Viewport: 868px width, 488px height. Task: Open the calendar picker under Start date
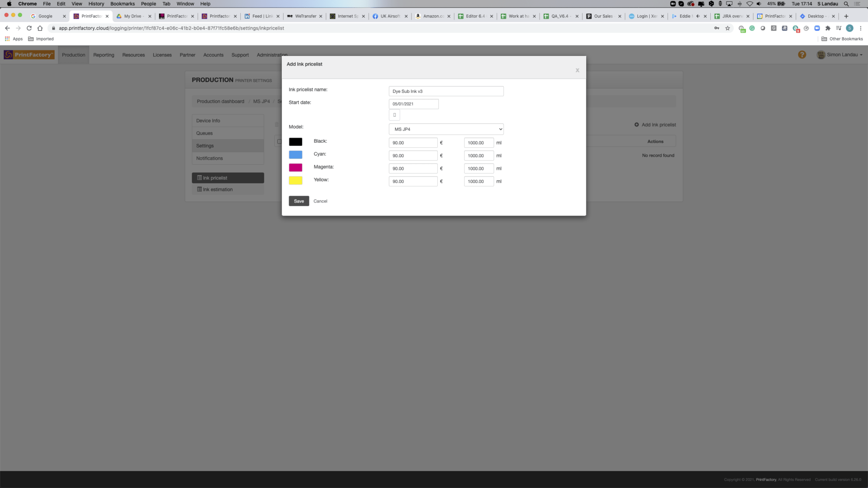click(x=394, y=115)
